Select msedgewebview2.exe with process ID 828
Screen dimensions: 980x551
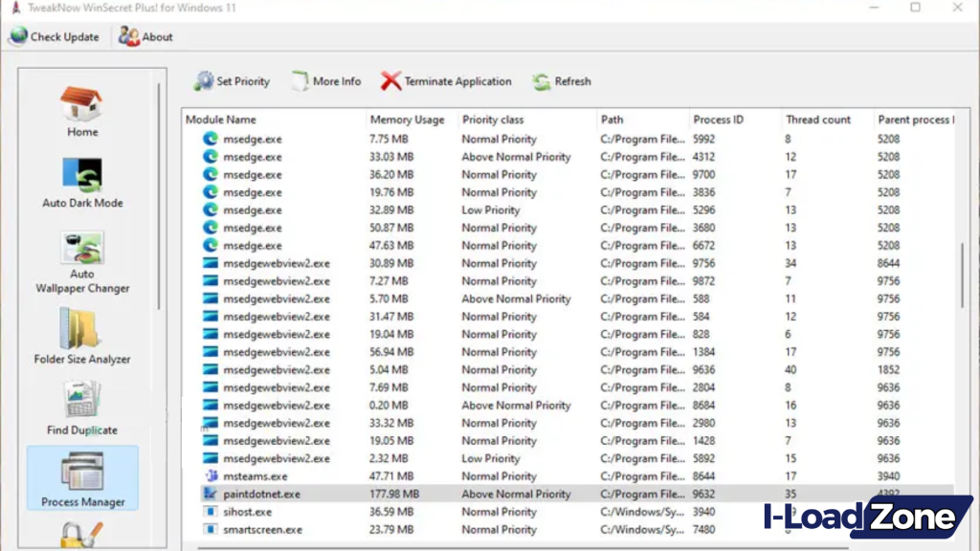(x=577, y=334)
